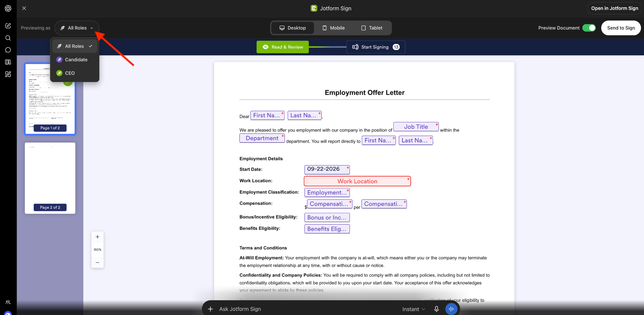Screen dimensions: 644x315
Task: Open library icon in sidebar
Action: coord(8,62)
